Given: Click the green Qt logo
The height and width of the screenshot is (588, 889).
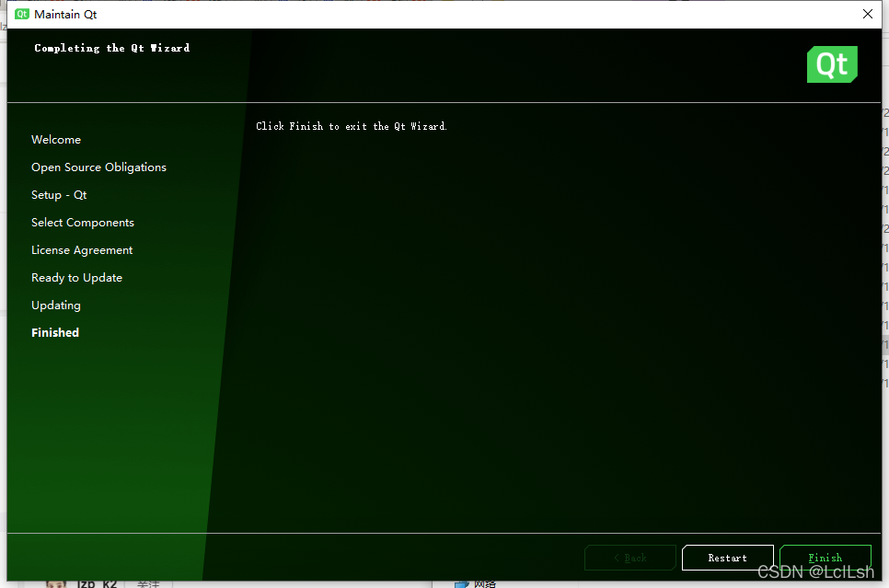Looking at the screenshot, I should [832, 64].
